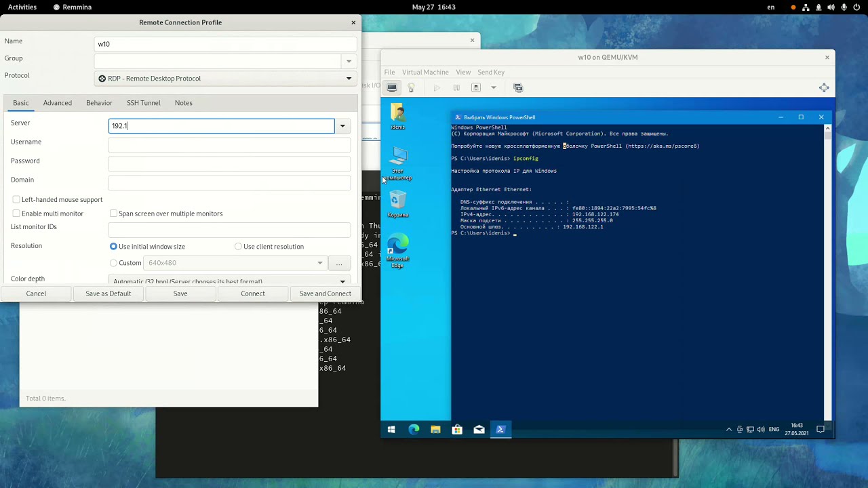Open the en keyboard layout menu
This screenshot has width=868, height=488.
pyautogui.click(x=770, y=7)
